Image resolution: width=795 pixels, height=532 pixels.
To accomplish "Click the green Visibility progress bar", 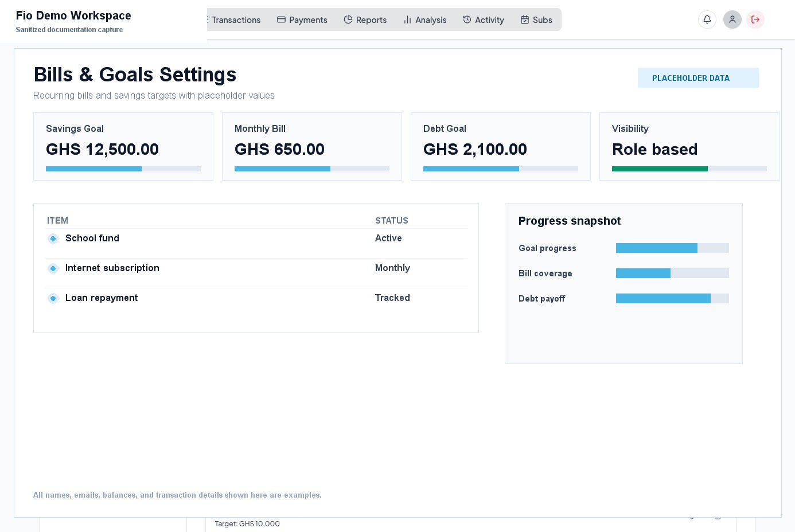I will point(689,169).
